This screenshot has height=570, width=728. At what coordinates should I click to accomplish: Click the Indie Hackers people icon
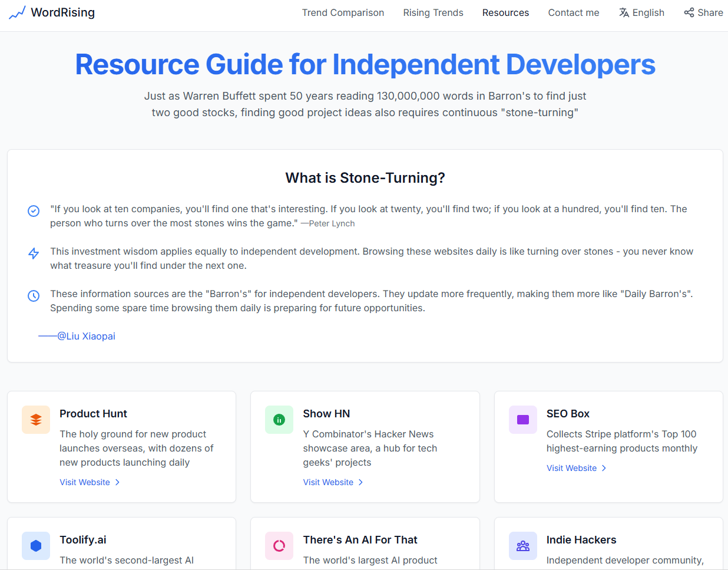(523, 546)
